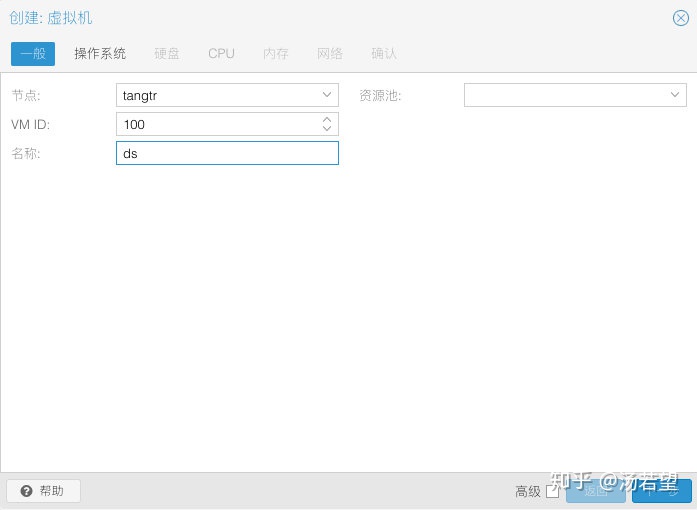Image resolution: width=697 pixels, height=510 pixels.
Task: Click the 下一步 next button
Action: coord(662,491)
